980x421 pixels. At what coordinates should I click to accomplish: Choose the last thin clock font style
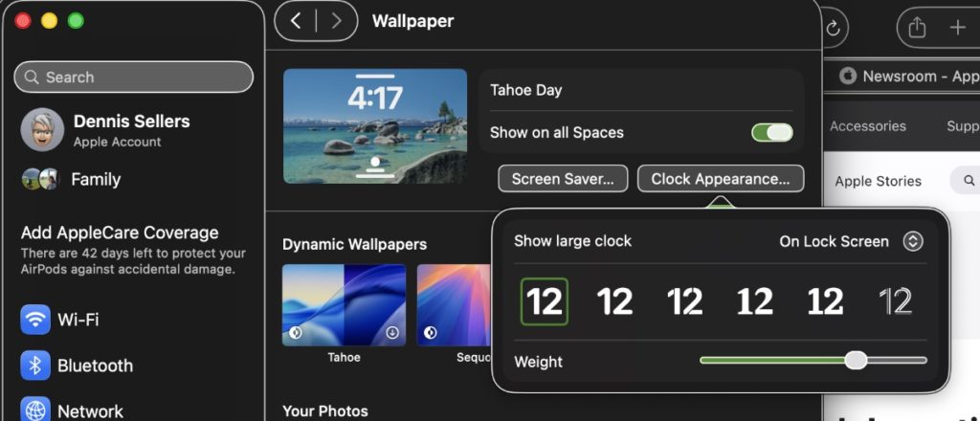click(x=896, y=302)
